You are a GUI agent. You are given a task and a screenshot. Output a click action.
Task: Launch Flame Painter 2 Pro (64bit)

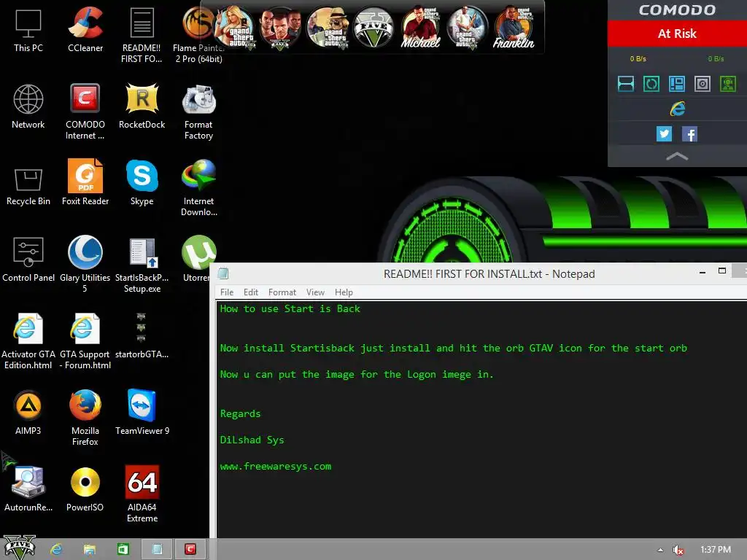coord(198,36)
